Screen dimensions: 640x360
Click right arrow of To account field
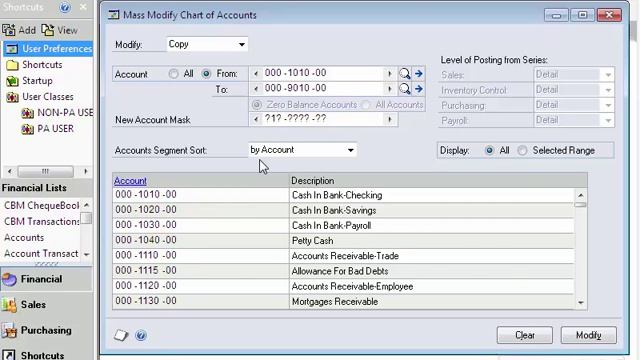389,89
